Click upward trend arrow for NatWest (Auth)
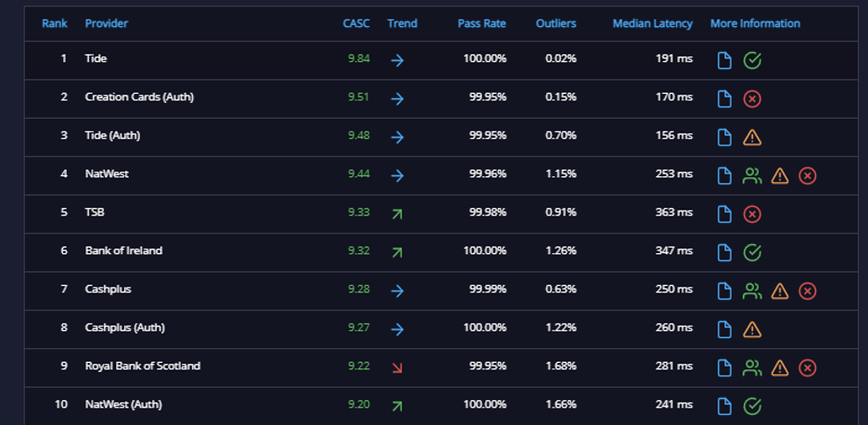The image size is (868, 425). pos(397,406)
